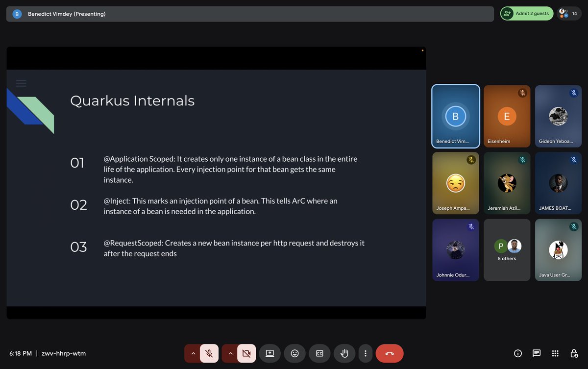Click the meeting code zwv-hhrp-wtm
588x369 pixels.
click(64, 353)
